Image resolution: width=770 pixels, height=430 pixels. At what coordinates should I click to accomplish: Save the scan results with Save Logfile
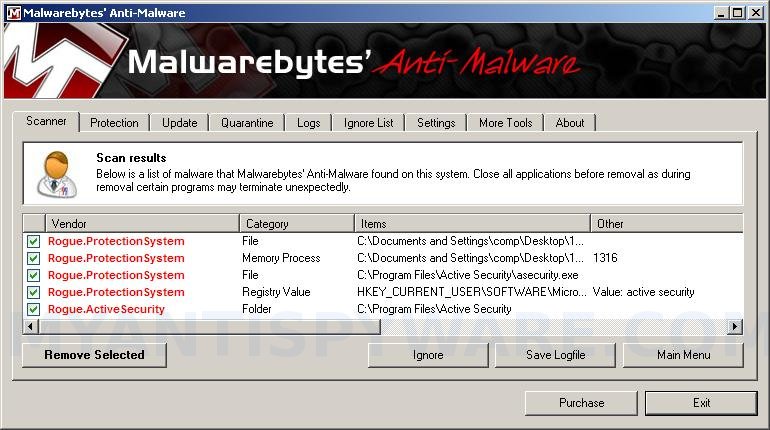pos(555,355)
